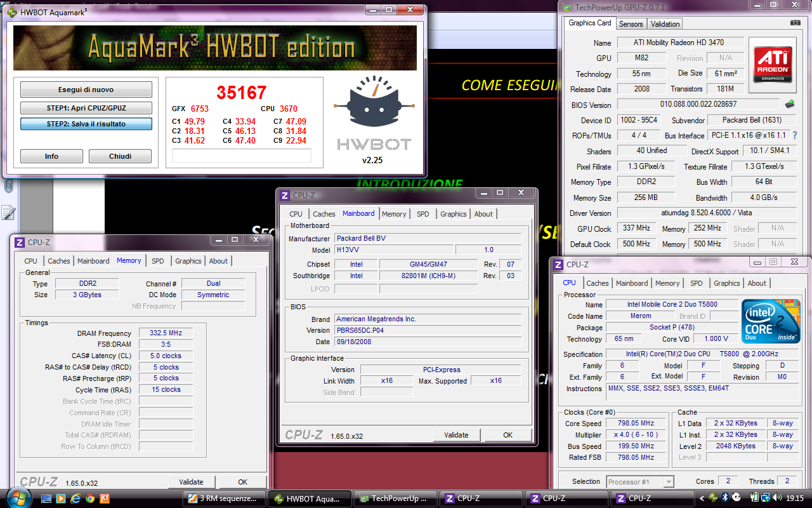Open the Graphics tab in CPU-Z processor window
Viewport: 812px width, 508px height.
coord(727,283)
